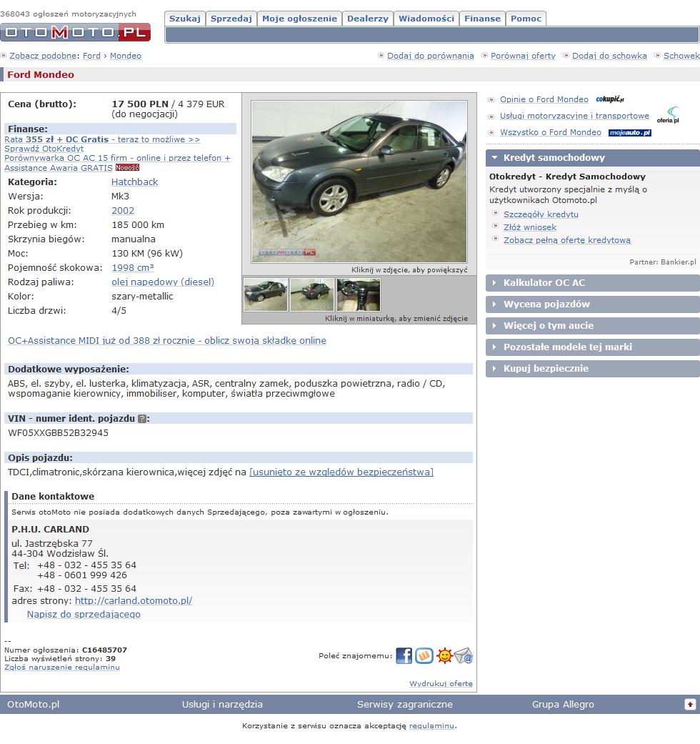Click the price 17 500 PLN

[140, 104]
